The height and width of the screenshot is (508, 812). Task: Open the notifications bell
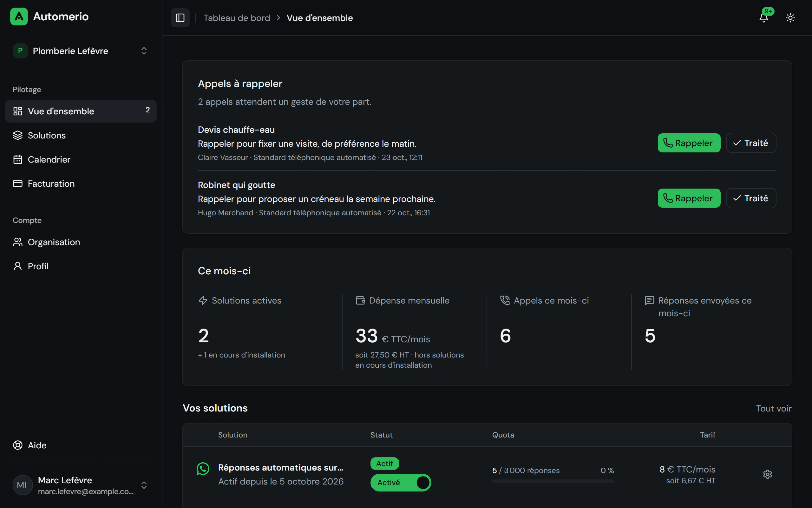point(763,18)
